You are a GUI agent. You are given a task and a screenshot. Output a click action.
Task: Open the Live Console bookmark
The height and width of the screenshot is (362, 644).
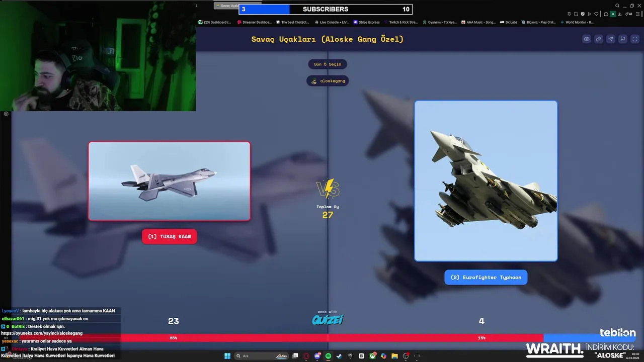(x=332, y=22)
